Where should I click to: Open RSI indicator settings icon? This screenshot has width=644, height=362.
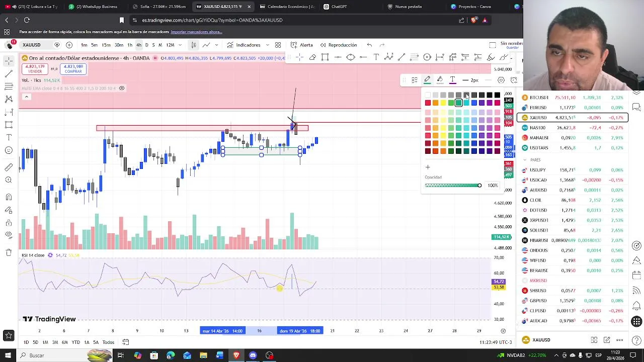[50, 255]
